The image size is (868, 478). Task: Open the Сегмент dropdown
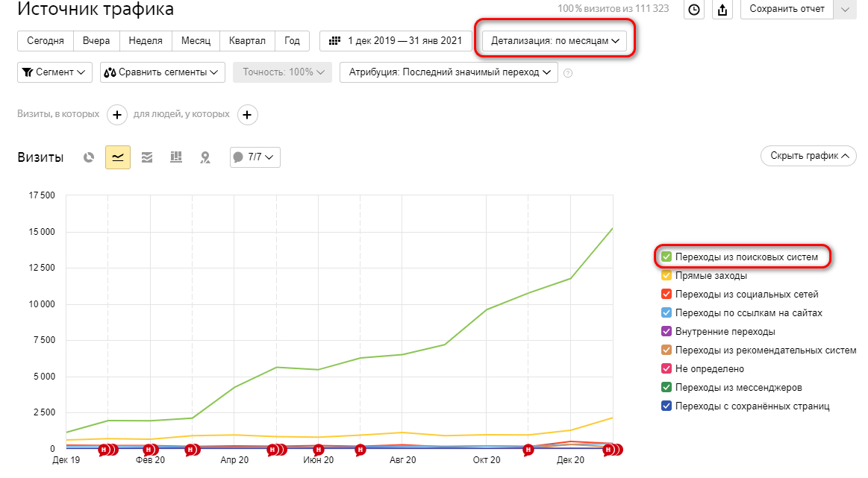coord(54,72)
